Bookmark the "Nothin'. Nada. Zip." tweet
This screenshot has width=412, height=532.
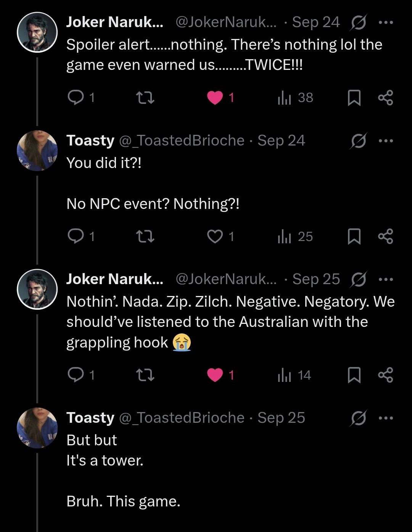354,375
